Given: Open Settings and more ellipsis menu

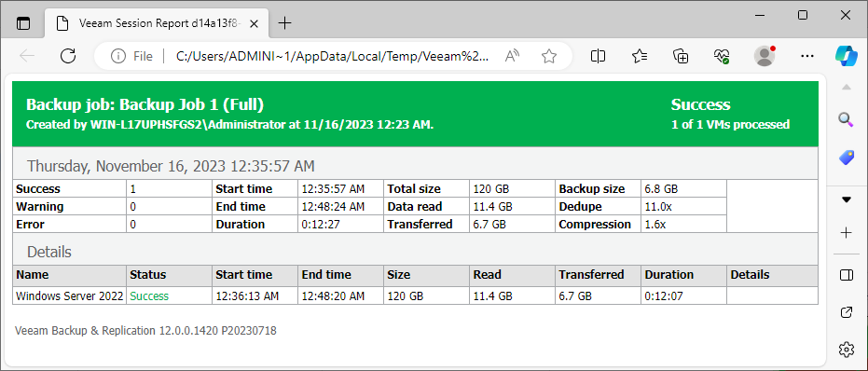Looking at the screenshot, I should [807, 55].
